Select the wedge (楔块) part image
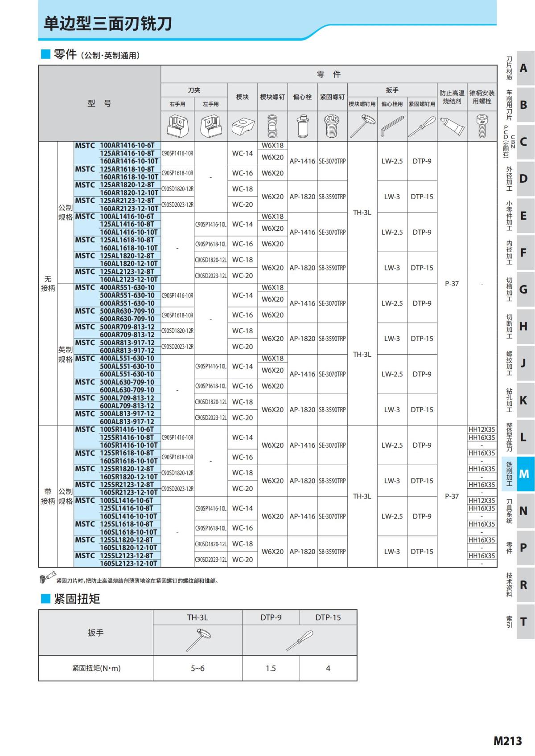 (x=243, y=126)
